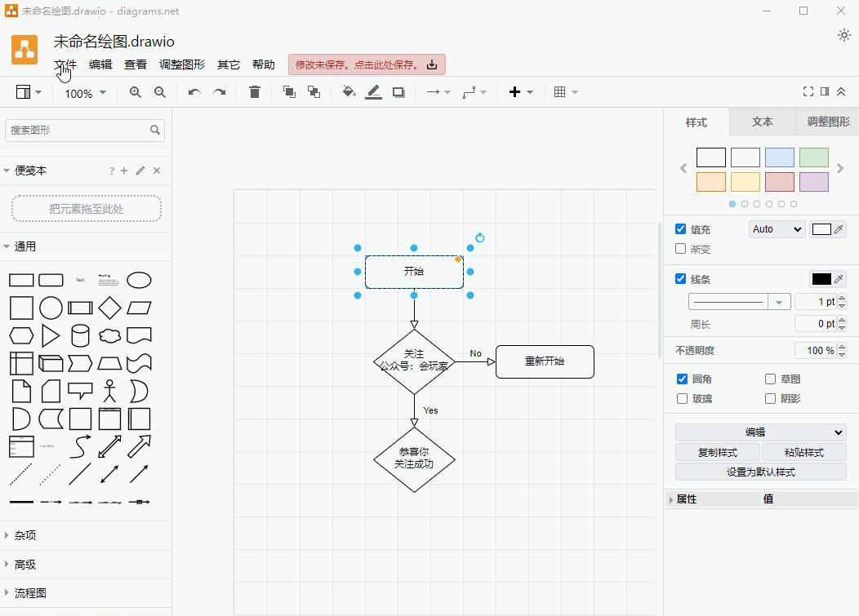The image size is (859, 616).
Task: Click the zoom in magnifier icon
Action: 136,92
